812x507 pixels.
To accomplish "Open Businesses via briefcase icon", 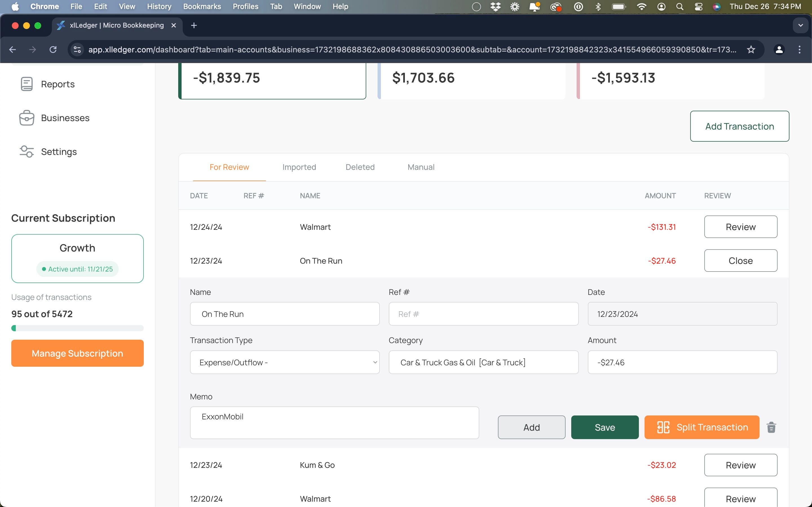I will point(27,118).
